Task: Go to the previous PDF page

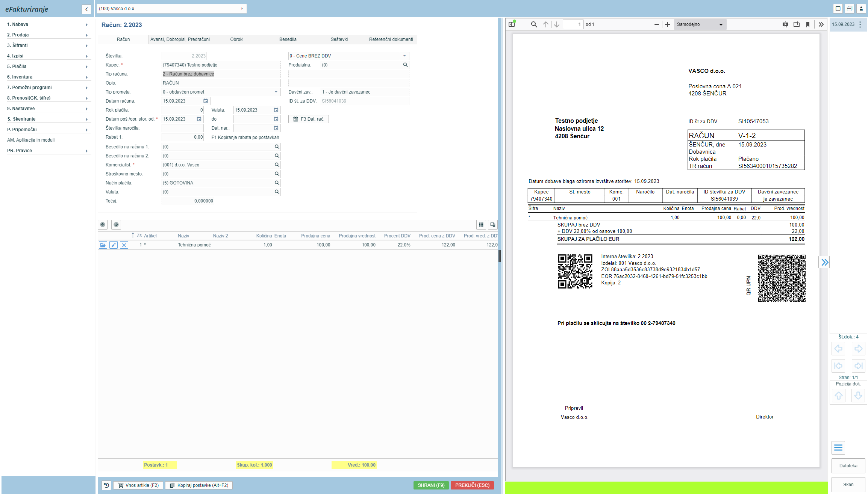Action: click(x=546, y=24)
